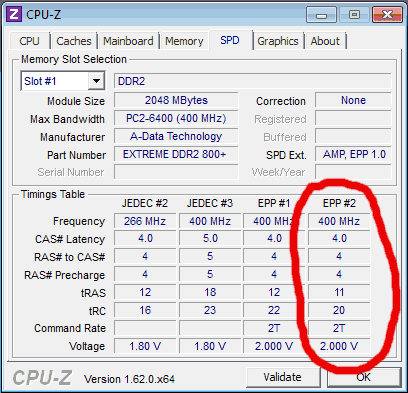This screenshot has width=408, height=393.
Task: Click the EPP #1 column header
Action: tap(274, 203)
